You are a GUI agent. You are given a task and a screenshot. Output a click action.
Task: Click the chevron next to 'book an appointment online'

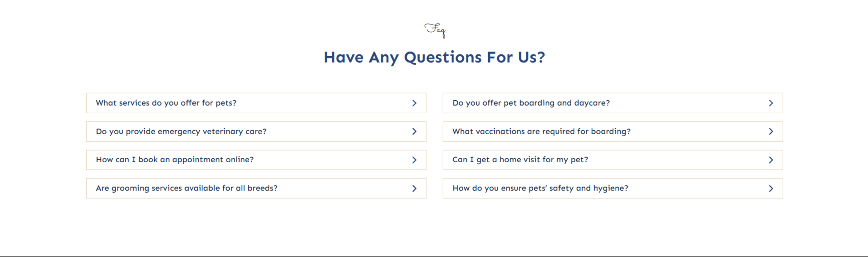(x=414, y=160)
